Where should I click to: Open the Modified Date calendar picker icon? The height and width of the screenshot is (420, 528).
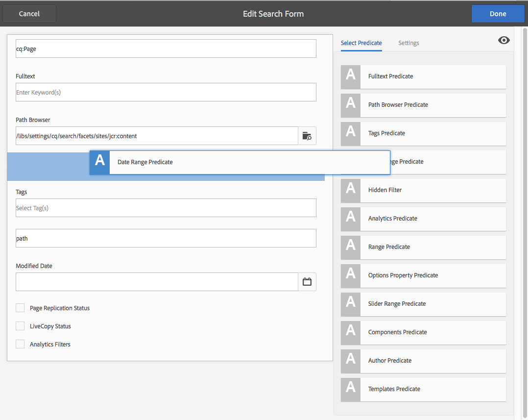coord(307,282)
